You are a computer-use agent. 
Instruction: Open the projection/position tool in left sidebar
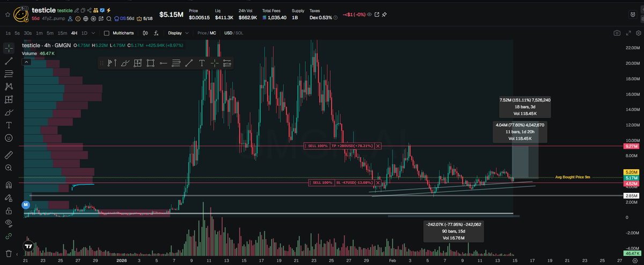click(9, 99)
